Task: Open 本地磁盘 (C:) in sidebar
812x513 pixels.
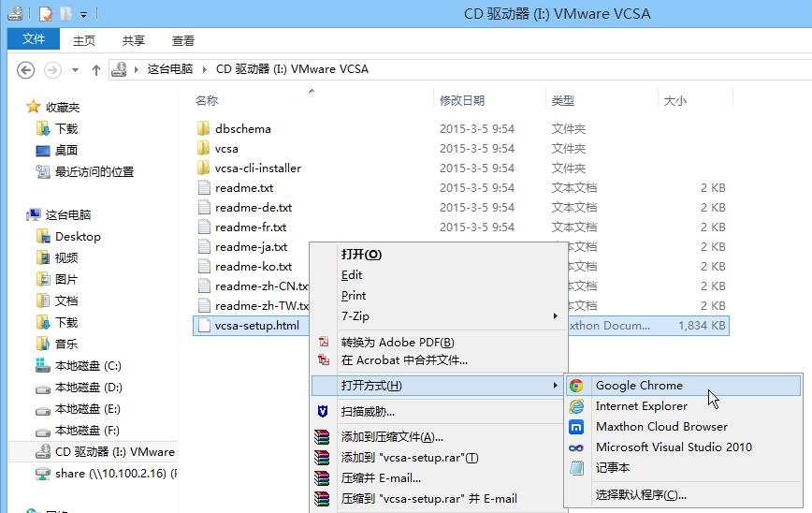Action: click(88, 365)
